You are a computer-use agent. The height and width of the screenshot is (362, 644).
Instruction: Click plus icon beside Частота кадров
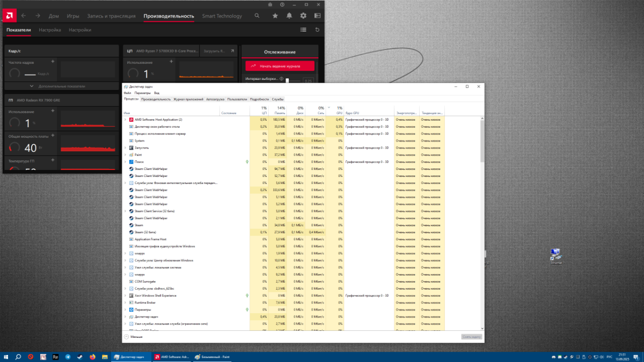[53, 62]
